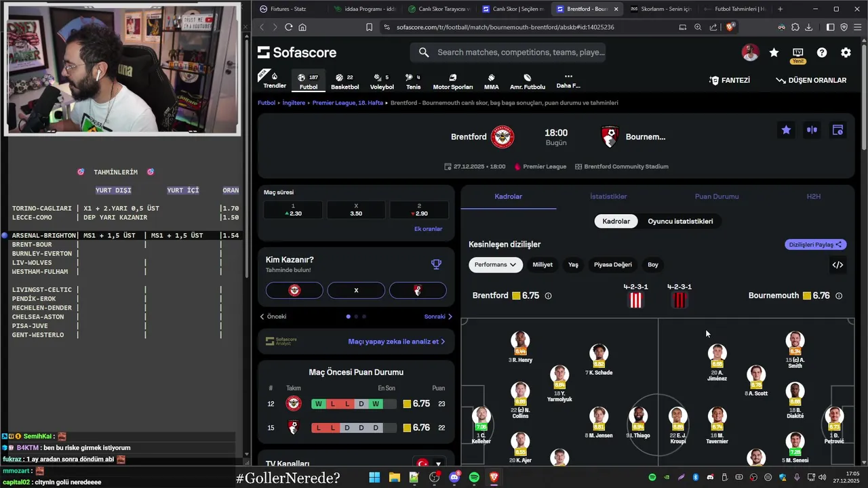Select Amr. Futbolu category
This screenshot has height=488, width=868.
pyautogui.click(x=528, y=81)
